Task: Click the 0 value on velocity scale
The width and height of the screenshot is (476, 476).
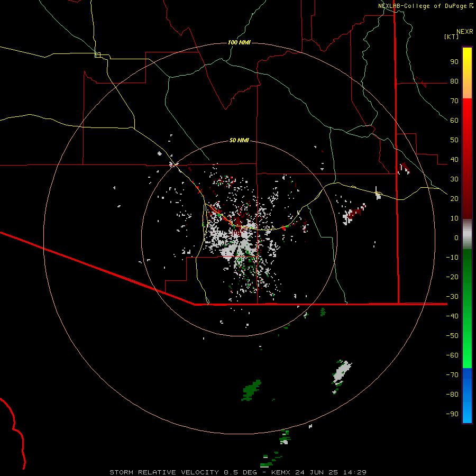Action: (x=456, y=238)
